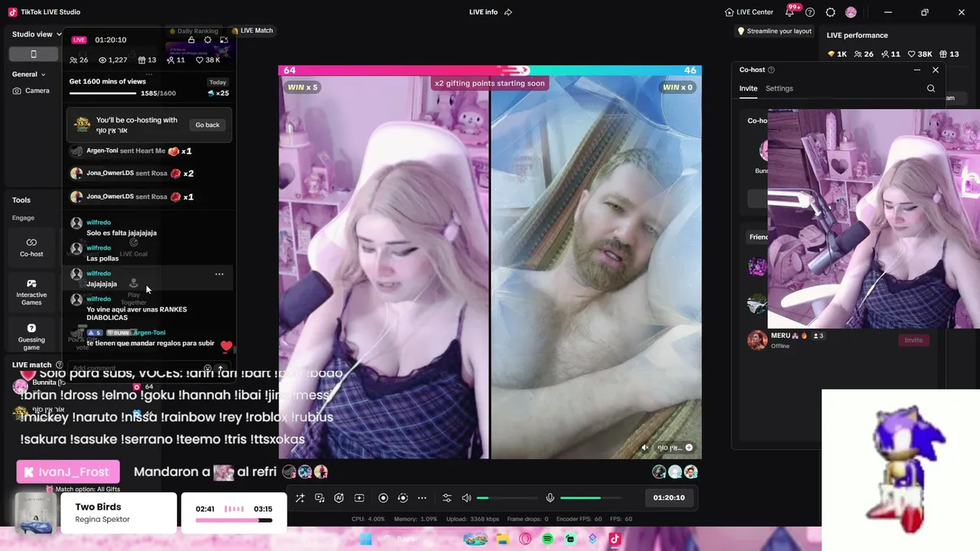The width and height of the screenshot is (980, 551).
Task: Open TikTok LIVE Studio settings gear
Action: [831, 12]
